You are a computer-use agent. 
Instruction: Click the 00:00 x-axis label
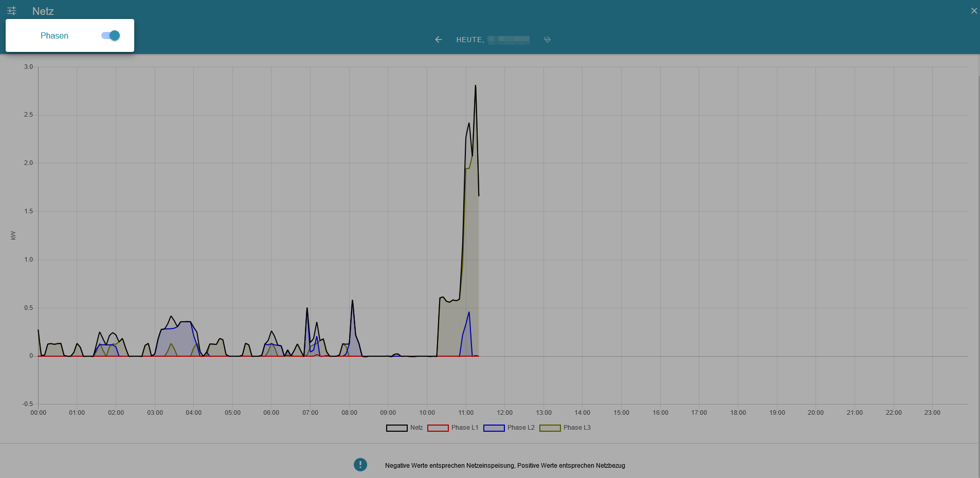(38, 413)
